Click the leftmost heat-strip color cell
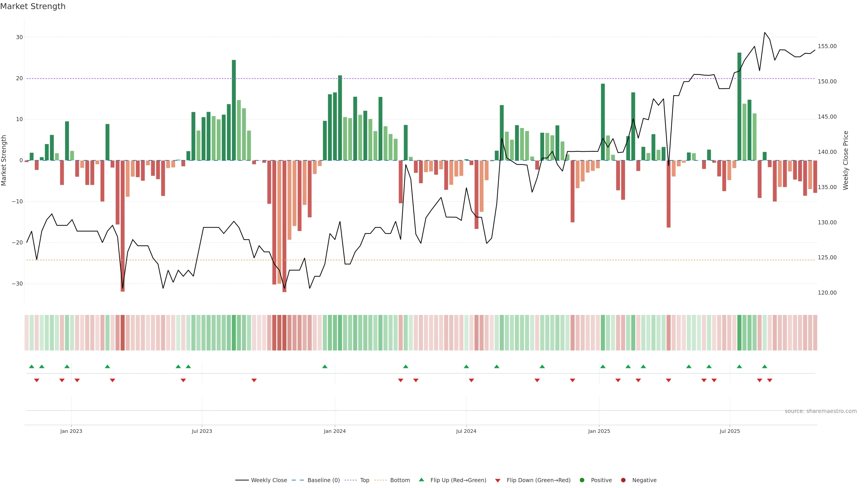 (27, 332)
